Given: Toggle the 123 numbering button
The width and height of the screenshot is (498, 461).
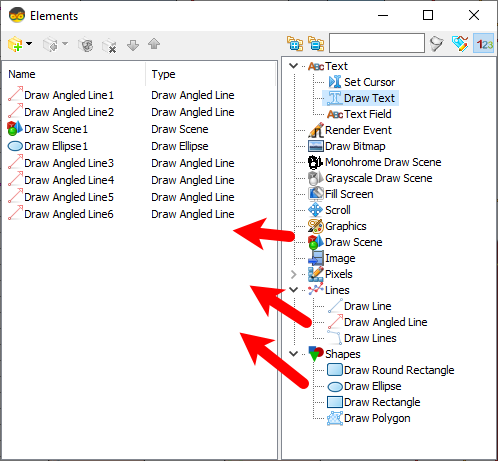Looking at the screenshot, I should [484, 44].
